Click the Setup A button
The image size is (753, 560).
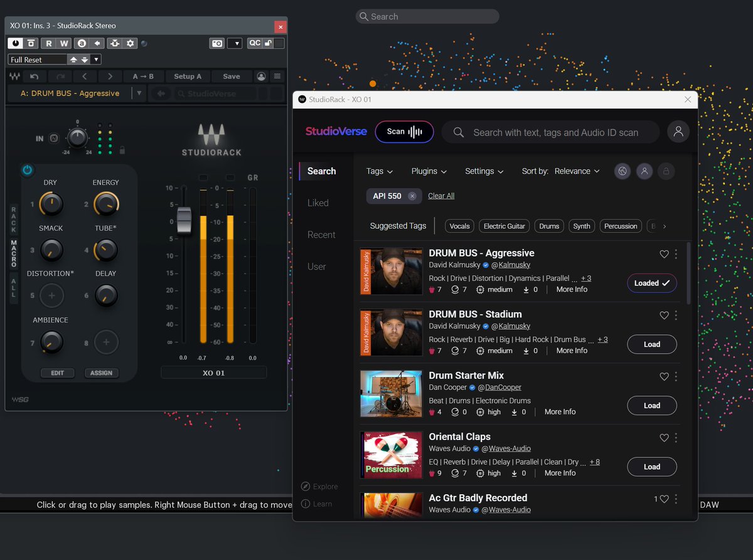coord(188,77)
